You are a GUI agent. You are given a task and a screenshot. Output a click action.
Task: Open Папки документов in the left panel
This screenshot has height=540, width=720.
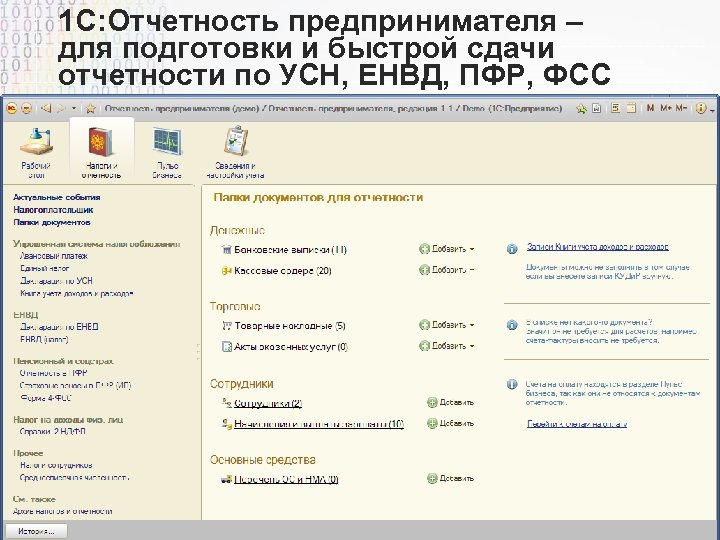tap(51, 222)
